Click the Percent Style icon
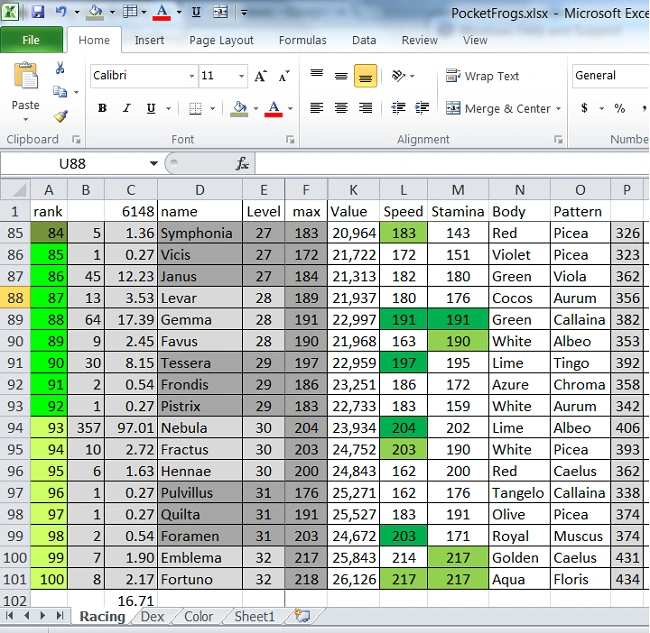Screen dimensions: 650x633 click(x=620, y=108)
